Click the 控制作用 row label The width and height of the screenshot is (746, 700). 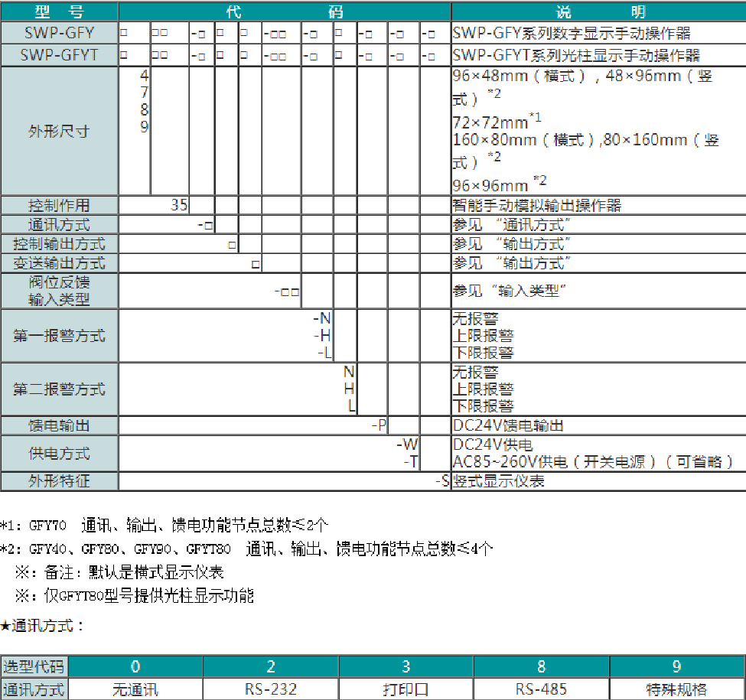click(x=60, y=206)
